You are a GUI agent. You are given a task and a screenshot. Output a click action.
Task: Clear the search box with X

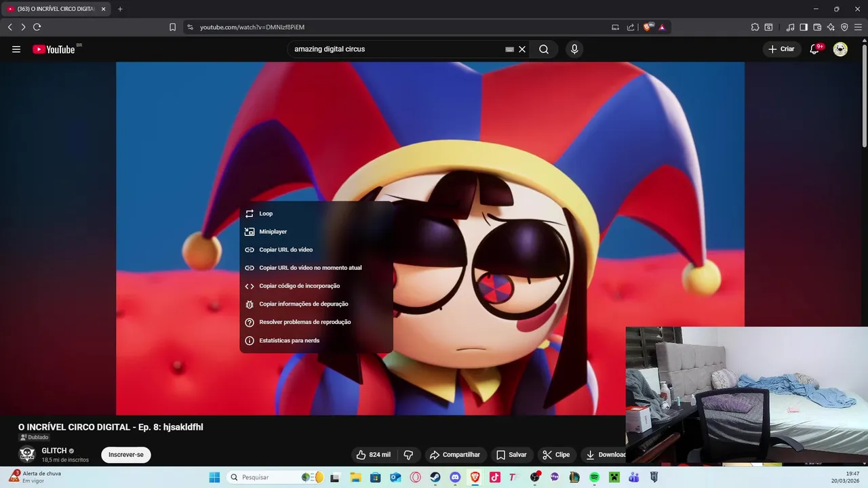(522, 49)
